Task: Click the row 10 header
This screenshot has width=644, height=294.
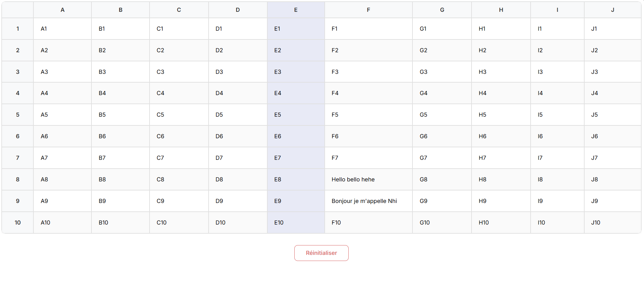Action: click(x=17, y=223)
